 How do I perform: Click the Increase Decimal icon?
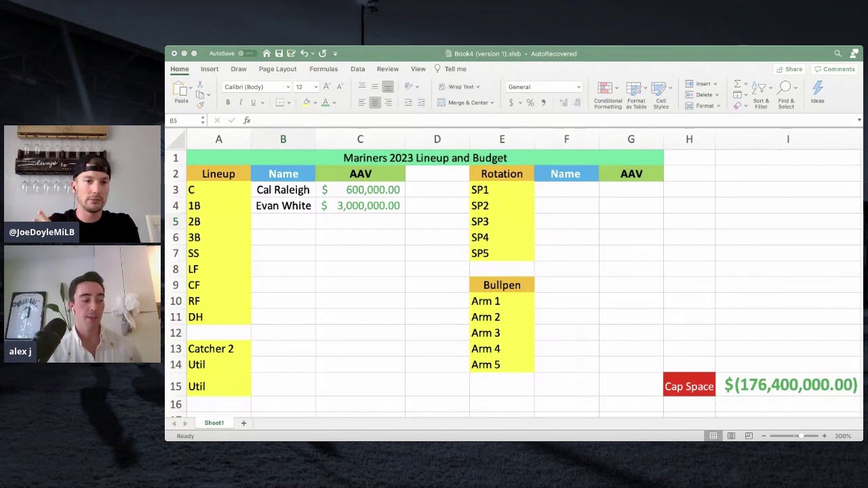pos(564,102)
